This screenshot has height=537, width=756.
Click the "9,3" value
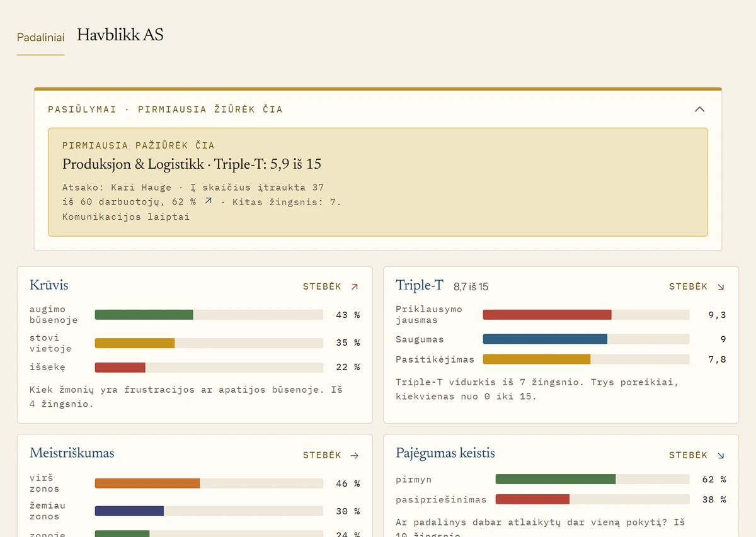click(718, 315)
